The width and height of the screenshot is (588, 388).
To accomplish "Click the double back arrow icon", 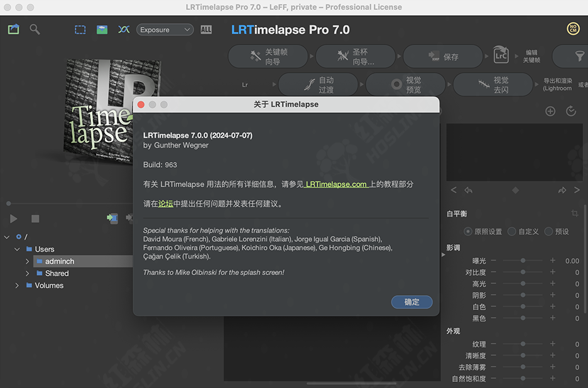I will [469, 190].
